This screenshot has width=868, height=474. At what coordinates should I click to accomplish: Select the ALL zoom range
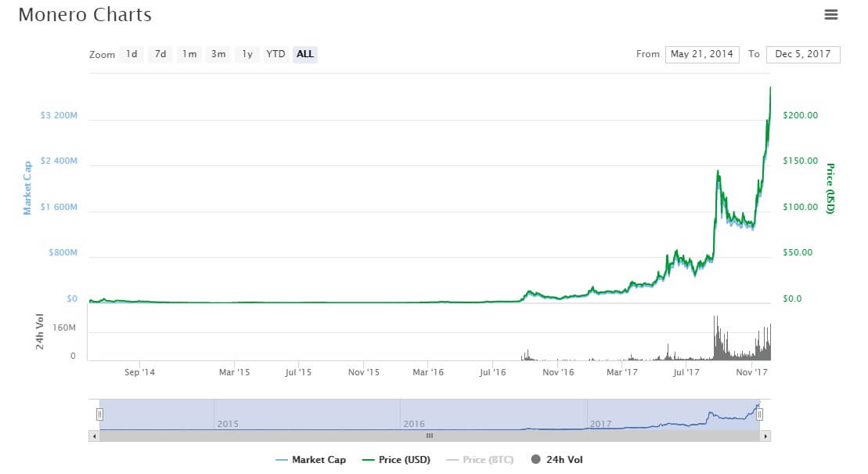tap(305, 54)
